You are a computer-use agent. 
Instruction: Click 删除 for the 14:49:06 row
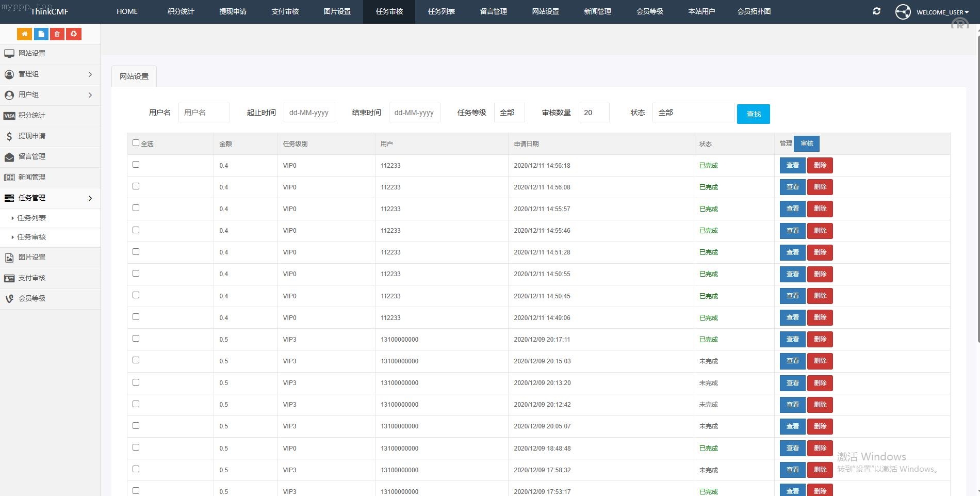[820, 317]
